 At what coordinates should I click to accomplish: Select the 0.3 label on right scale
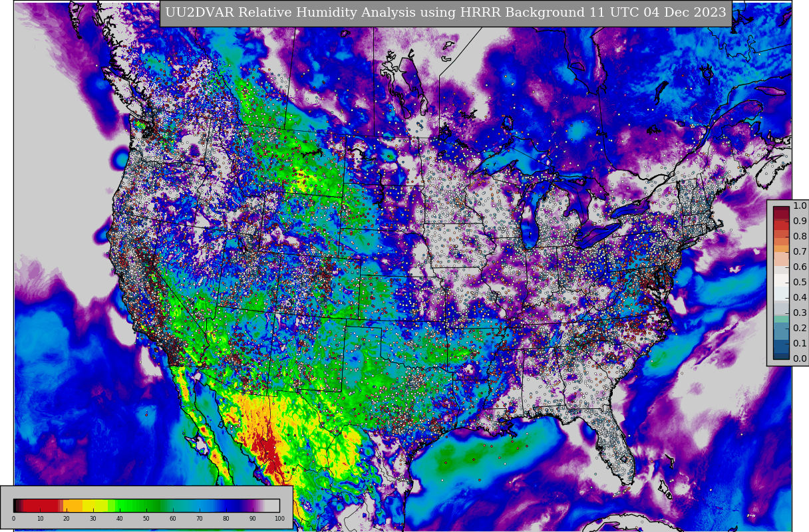pyautogui.click(x=800, y=313)
